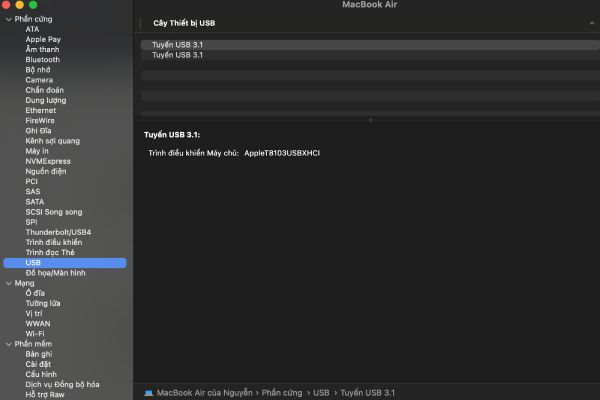
Task: Open the Bluetooth sidebar item
Action: click(x=42, y=60)
